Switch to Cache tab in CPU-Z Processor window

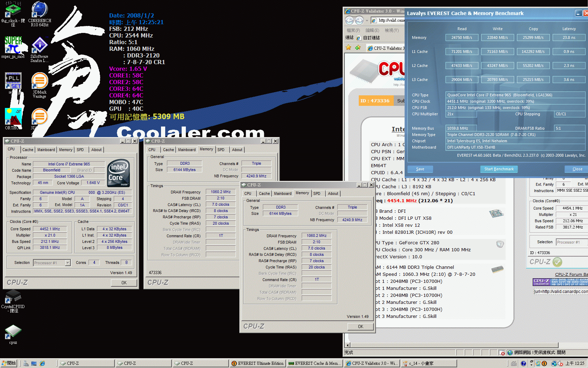[28, 150]
